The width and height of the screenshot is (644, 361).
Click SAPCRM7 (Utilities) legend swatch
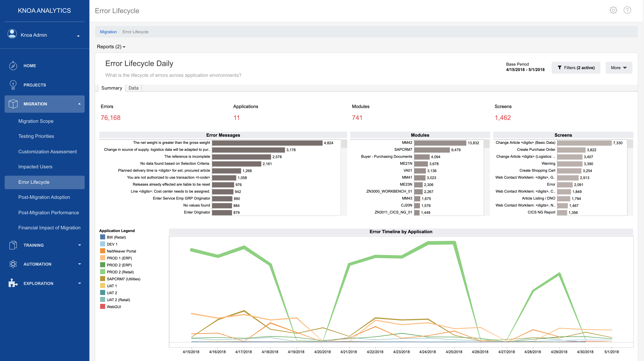102,279
